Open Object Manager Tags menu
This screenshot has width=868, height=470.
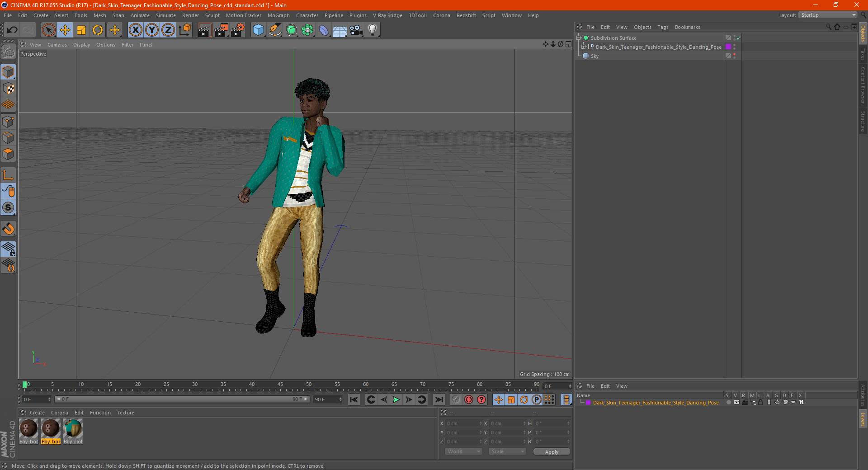click(663, 27)
